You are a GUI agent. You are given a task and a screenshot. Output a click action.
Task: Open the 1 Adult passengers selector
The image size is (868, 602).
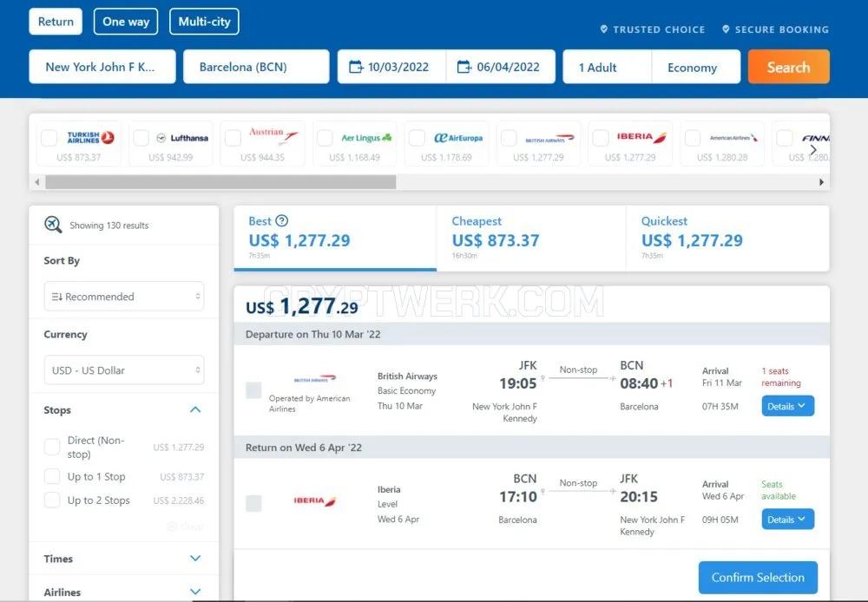(608, 67)
